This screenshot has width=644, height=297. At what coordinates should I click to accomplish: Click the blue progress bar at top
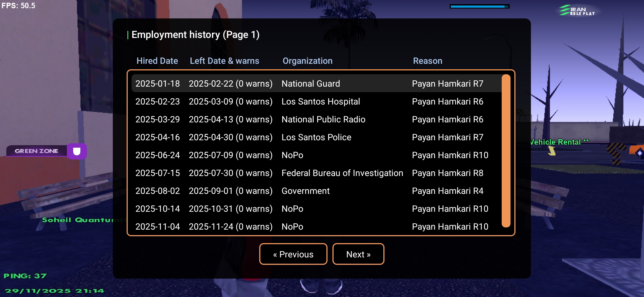pos(479,6)
